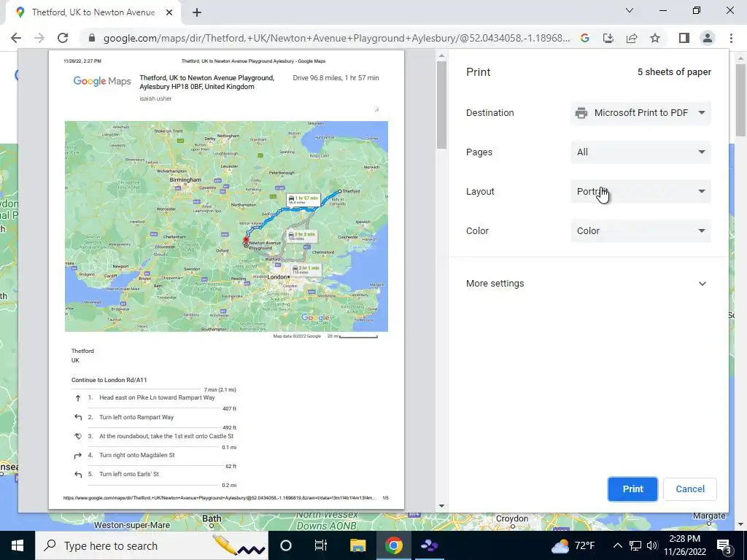
Task: Click the 'Print' dialog heading
Action: 479,72
